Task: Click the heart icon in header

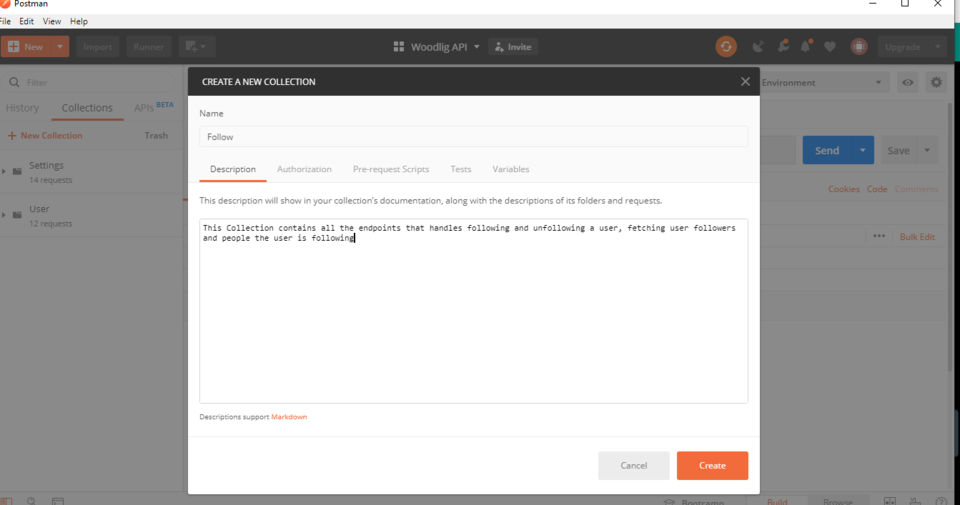Action: [x=830, y=47]
